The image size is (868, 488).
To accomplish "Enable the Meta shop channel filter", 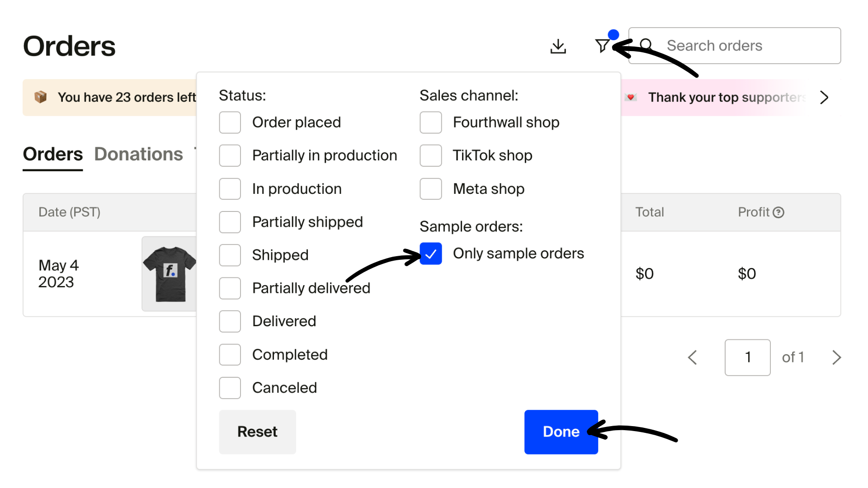I will [431, 189].
